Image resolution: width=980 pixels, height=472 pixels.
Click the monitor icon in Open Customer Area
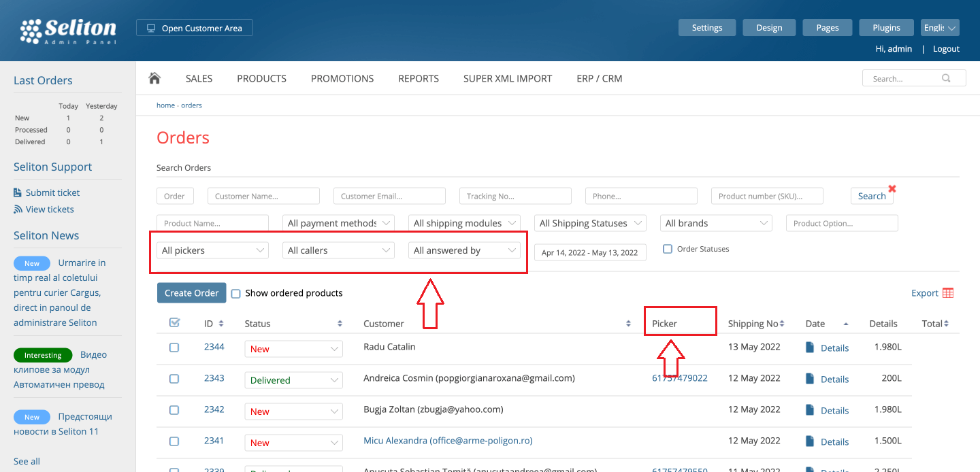point(150,29)
